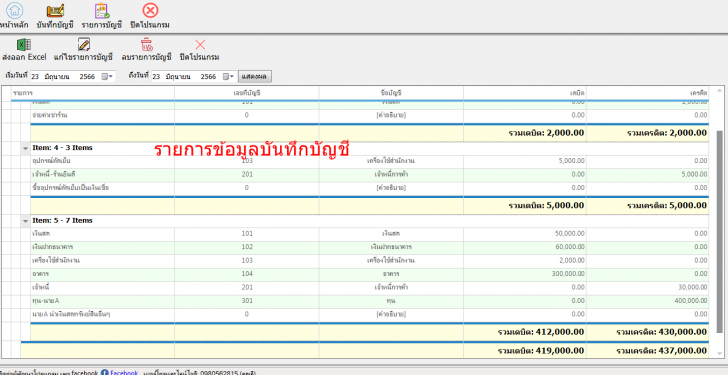Open the เริ่มวันที่ calendar dropdown
This screenshot has width=728, height=375.
[x=107, y=77]
